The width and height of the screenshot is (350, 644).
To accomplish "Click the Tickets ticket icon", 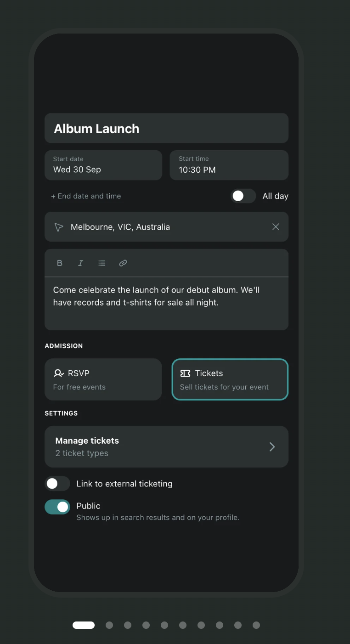I will (x=186, y=373).
